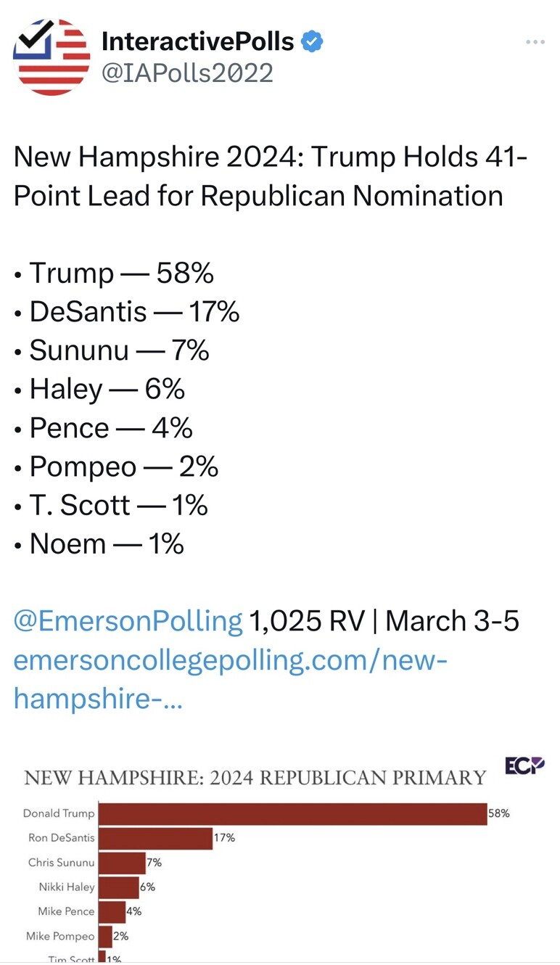Click the Mike Pompeo chart label
The image size is (560, 965).
[x=60, y=936]
